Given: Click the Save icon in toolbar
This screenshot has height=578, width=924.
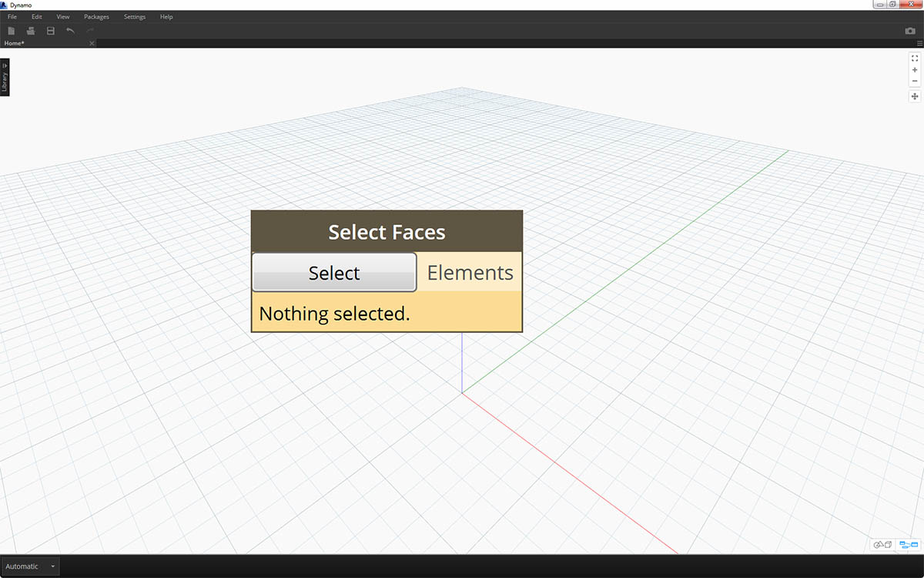Looking at the screenshot, I should pos(51,31).
